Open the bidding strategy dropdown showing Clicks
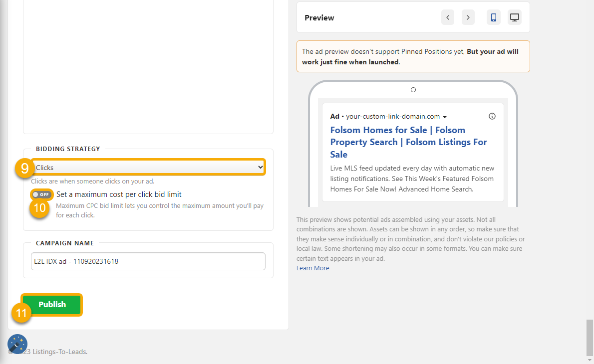 [148, 167]
